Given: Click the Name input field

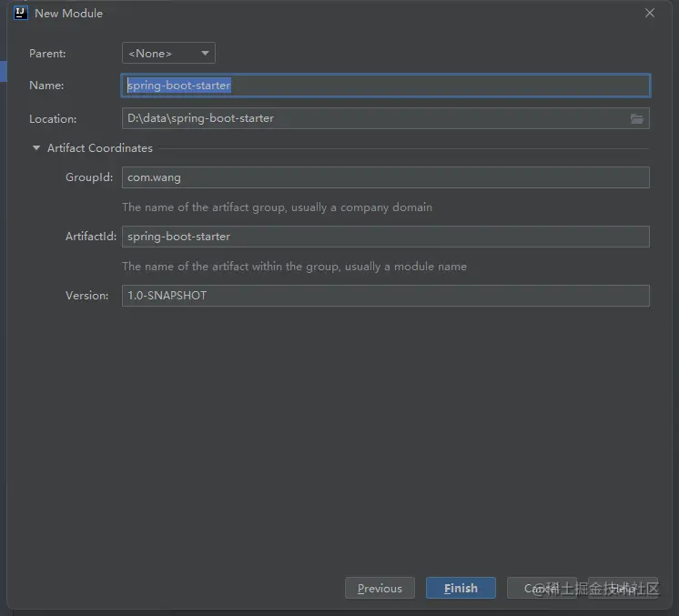Looking at the screenshot, I should tap(385, 86).
